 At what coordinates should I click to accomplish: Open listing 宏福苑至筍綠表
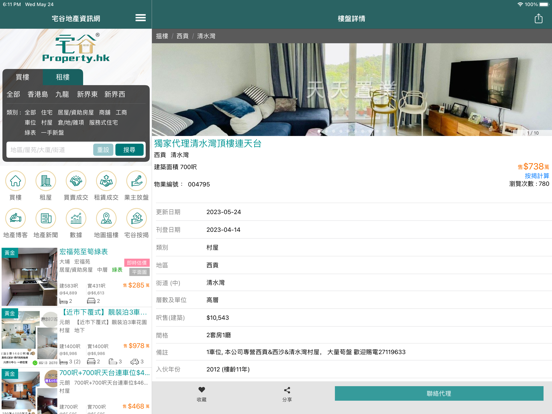[x=83, y=252]
